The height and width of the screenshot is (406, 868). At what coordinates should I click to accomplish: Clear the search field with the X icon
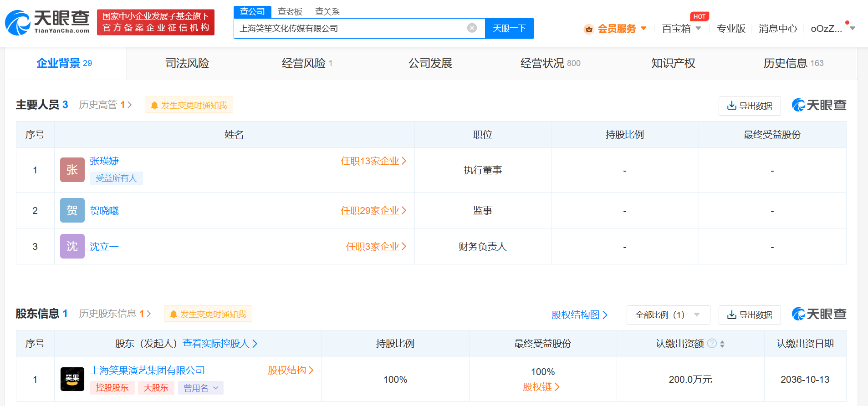tap(472, 28)
